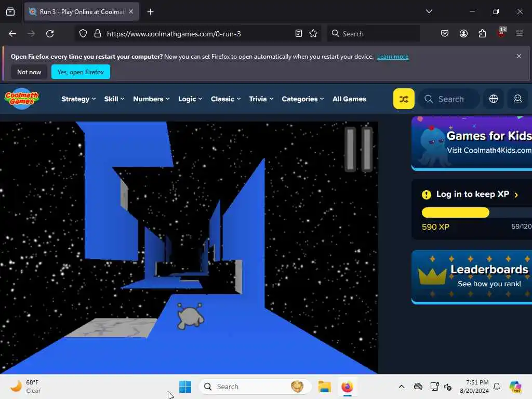Select the Run 3 tab
Viewport: 532px width, 399px height.
tap(82, 11)
